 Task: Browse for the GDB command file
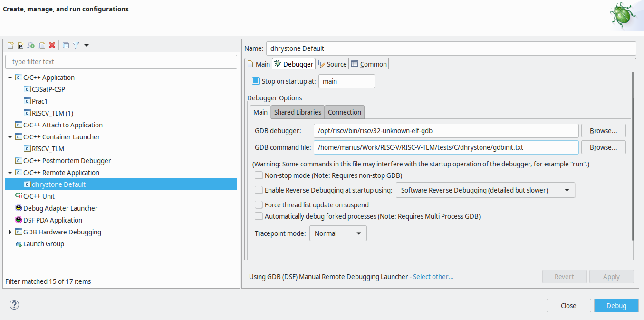pyautogui.click(x=603, y=147)
